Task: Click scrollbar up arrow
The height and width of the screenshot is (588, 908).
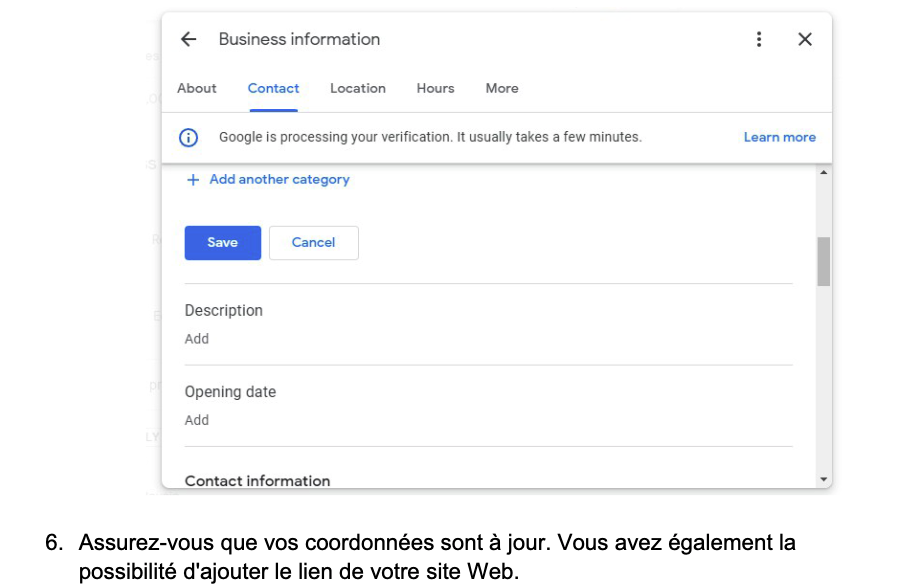Action: pyautogui.click(x=824, y=173)
